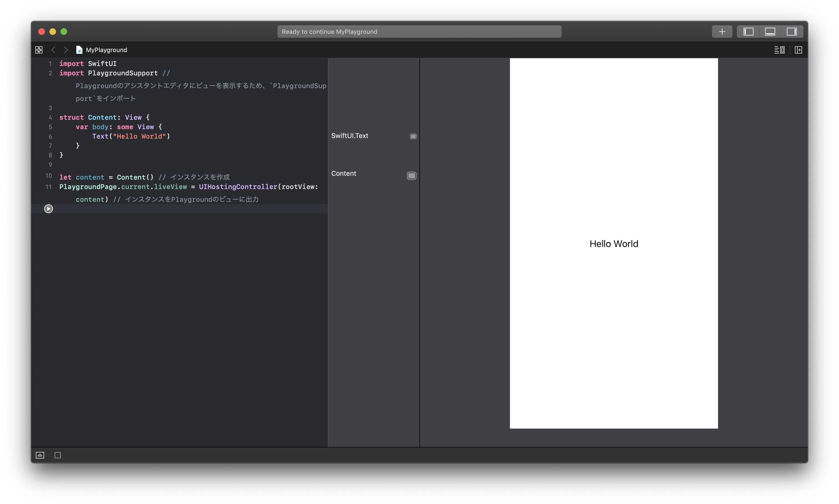Add an editor on the right
839x504 pixels.
click(x=798, y=50)
